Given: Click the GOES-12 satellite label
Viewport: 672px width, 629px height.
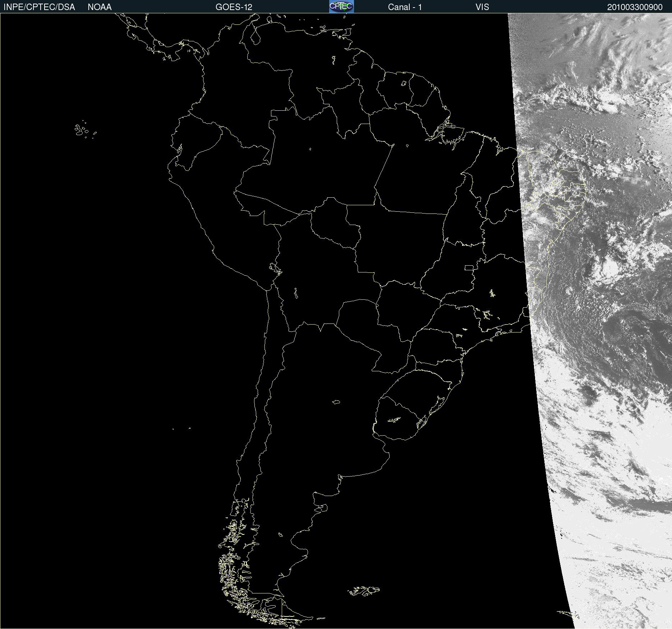Looking at the screenshot, I should [234, 7].
